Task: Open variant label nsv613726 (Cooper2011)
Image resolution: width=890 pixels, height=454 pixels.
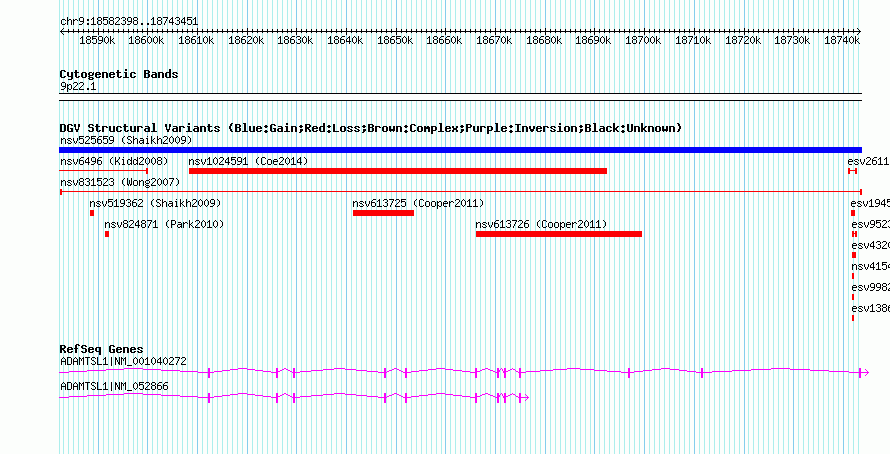Action: pos(541,225)
